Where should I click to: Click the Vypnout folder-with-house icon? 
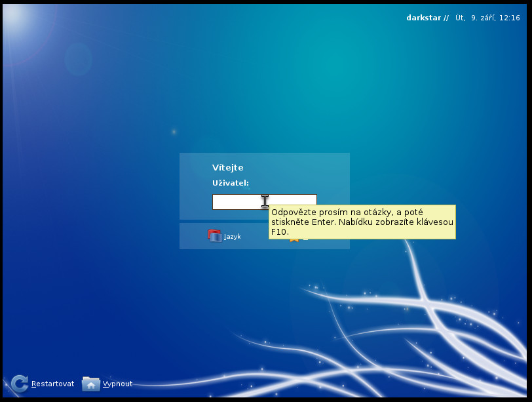91,384
